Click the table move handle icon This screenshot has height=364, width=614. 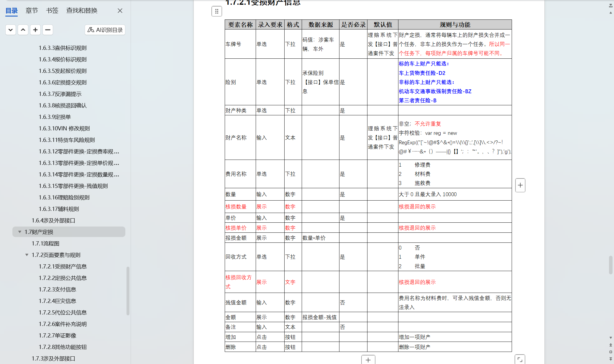(217, 12)
